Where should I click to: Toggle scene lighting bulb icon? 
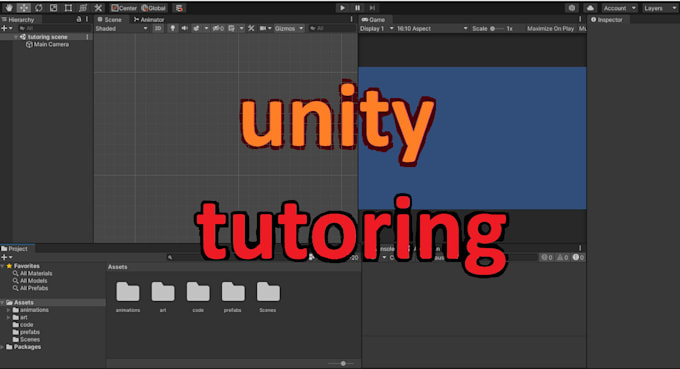pyautogui.click(x=173, y=28)
